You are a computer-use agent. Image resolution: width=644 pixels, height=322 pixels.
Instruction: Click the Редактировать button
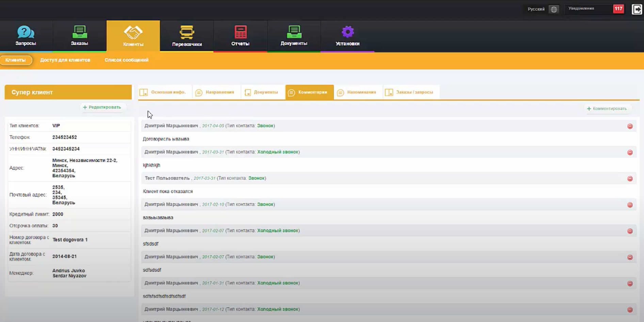102,107
